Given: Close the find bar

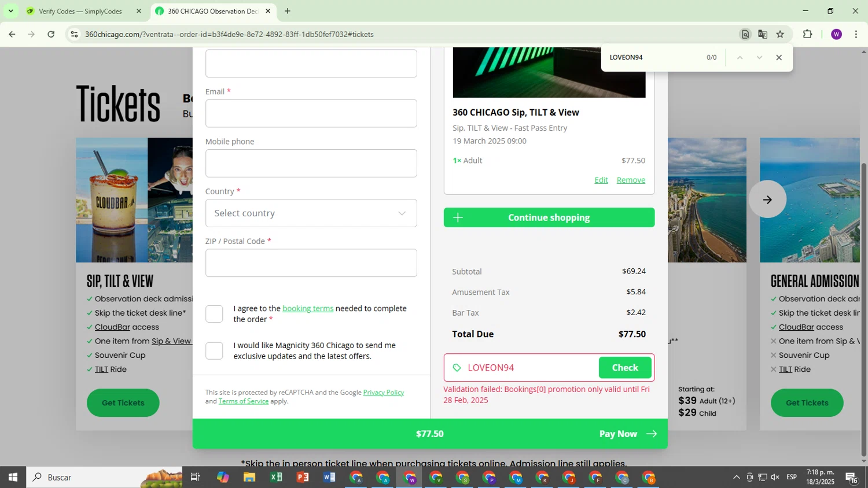Looking at the screenshot, I should [x=779, y=57].
